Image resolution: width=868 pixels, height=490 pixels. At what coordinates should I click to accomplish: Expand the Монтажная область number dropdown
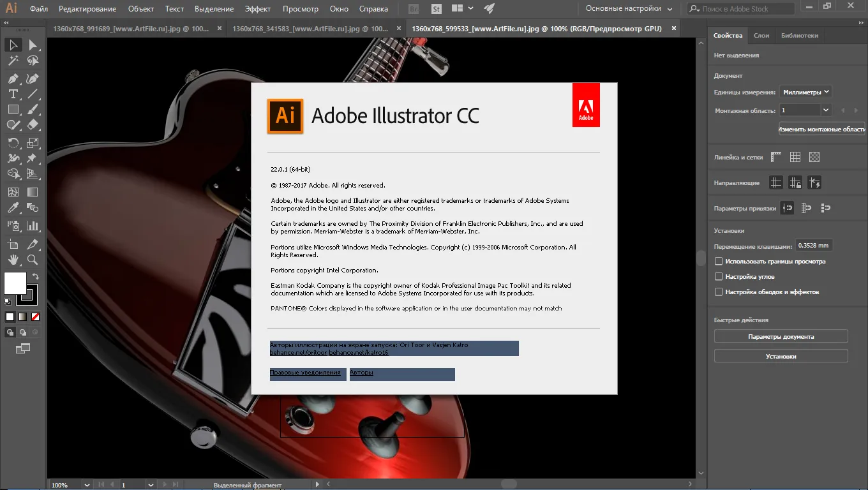[x=826, y=110]
